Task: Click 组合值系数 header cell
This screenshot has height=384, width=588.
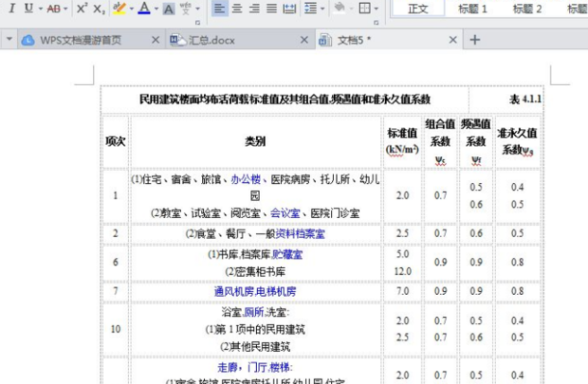Action: tap(440, 141)
